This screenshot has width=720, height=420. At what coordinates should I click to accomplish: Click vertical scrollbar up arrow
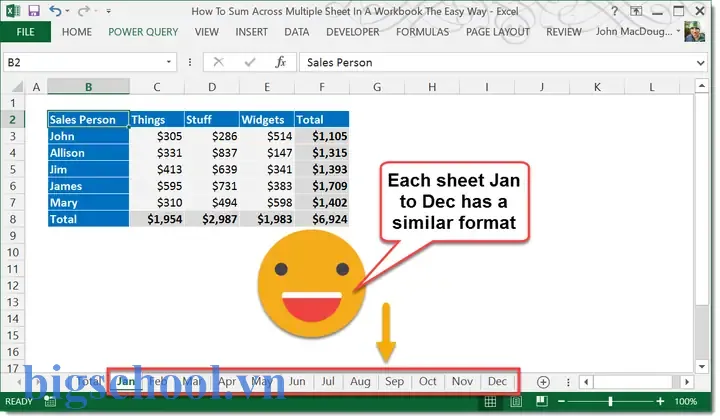click(x=702, y=86)
